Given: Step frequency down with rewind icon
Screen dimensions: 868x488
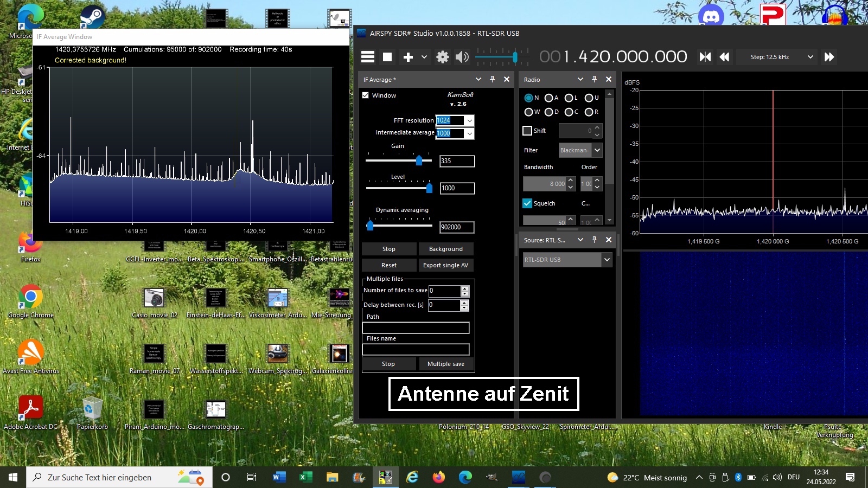Looking at the screenshot, I should [724, 57].
